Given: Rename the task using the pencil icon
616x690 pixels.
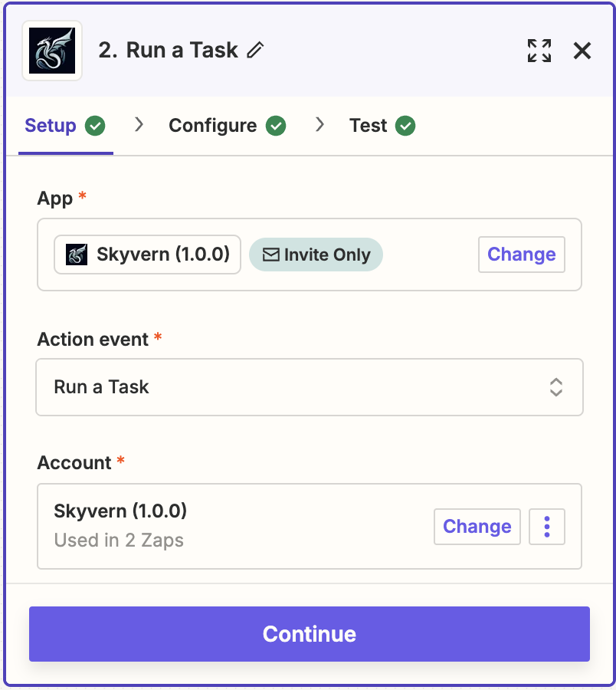Looking at the screenshot, I should (x=256, y=49).
